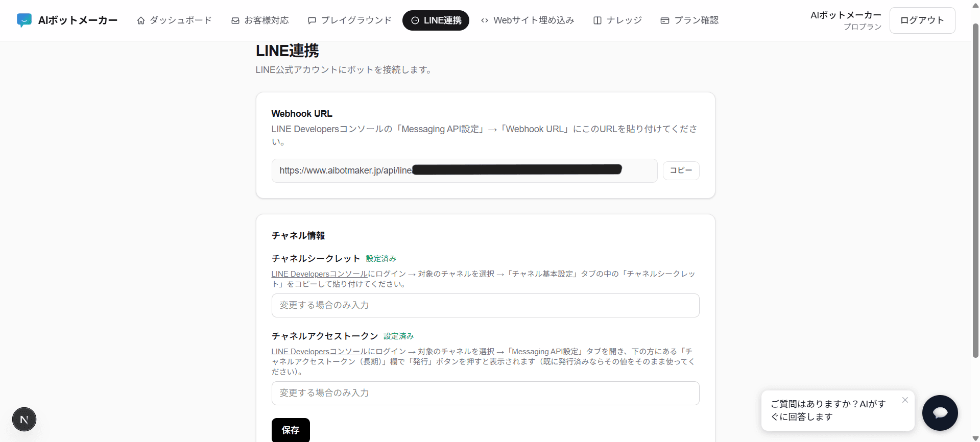This screenshot has height=442, width=980.
Task: Copy the Webhook URL with コピー button
Action: tap(681, 170)
